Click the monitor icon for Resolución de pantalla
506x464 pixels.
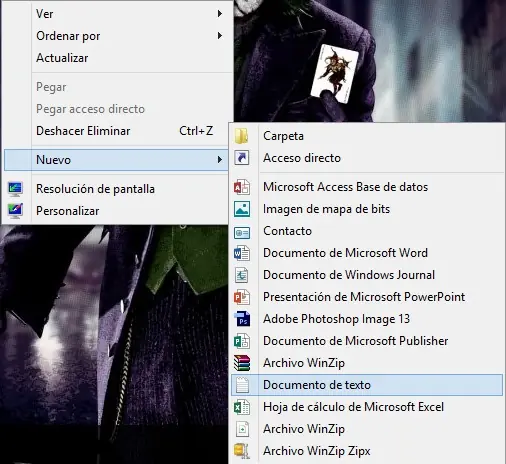[15, 189]
